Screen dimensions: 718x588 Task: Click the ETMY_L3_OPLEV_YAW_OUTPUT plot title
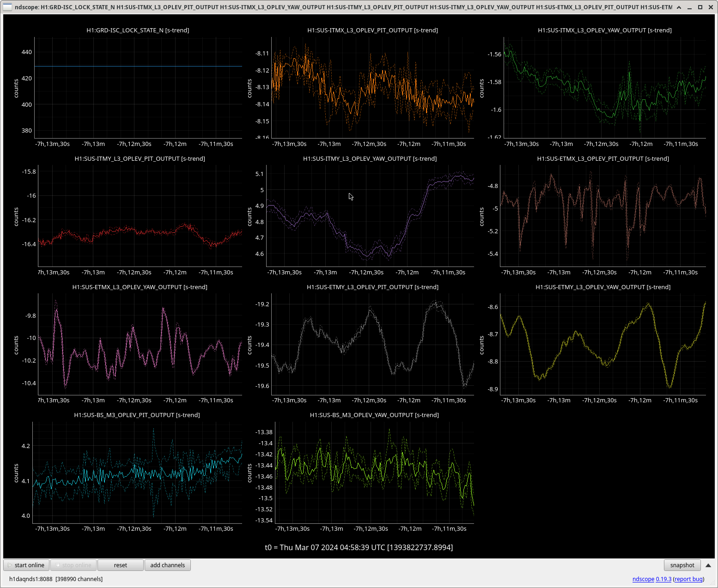603,287
